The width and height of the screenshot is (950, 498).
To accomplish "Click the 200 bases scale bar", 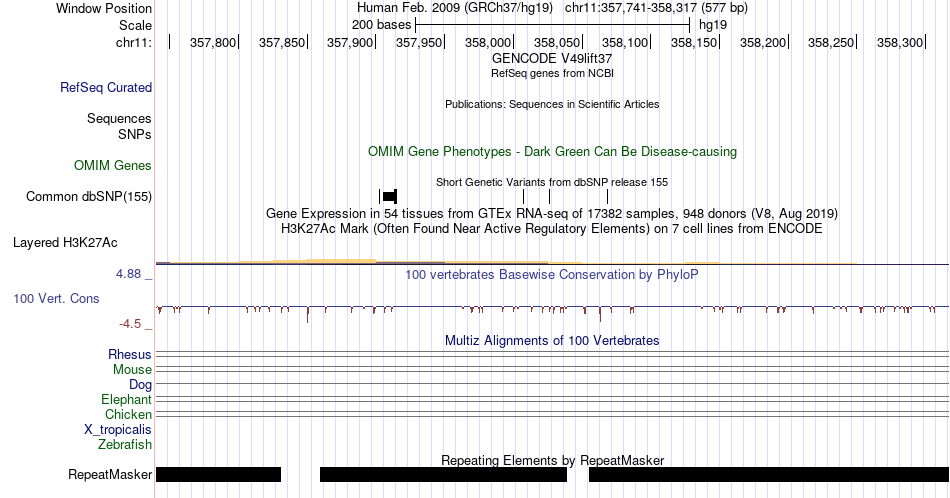I will (553, 25).
